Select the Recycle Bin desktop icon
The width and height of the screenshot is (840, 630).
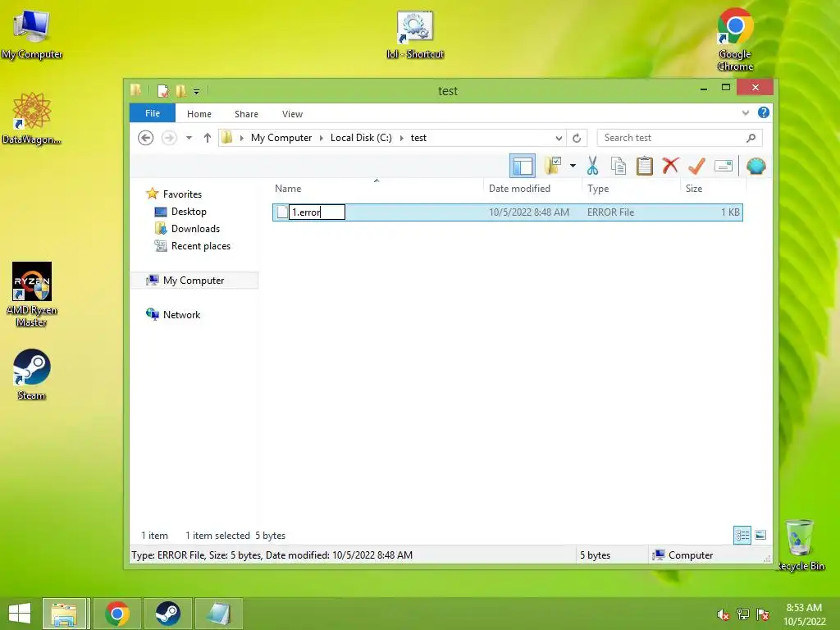coord(800,545)
